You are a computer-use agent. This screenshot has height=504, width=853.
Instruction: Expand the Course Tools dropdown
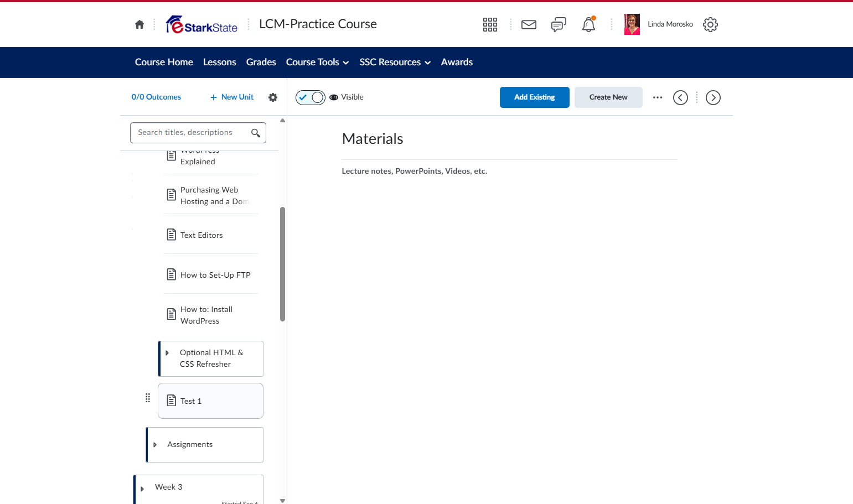click(318, 63)
